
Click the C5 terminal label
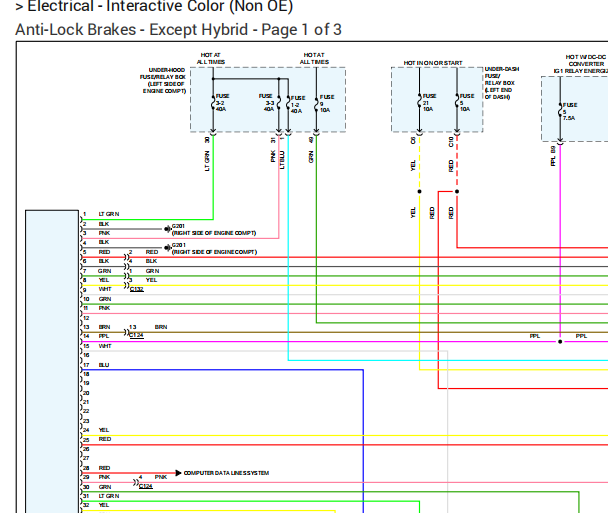coord(413,140)
